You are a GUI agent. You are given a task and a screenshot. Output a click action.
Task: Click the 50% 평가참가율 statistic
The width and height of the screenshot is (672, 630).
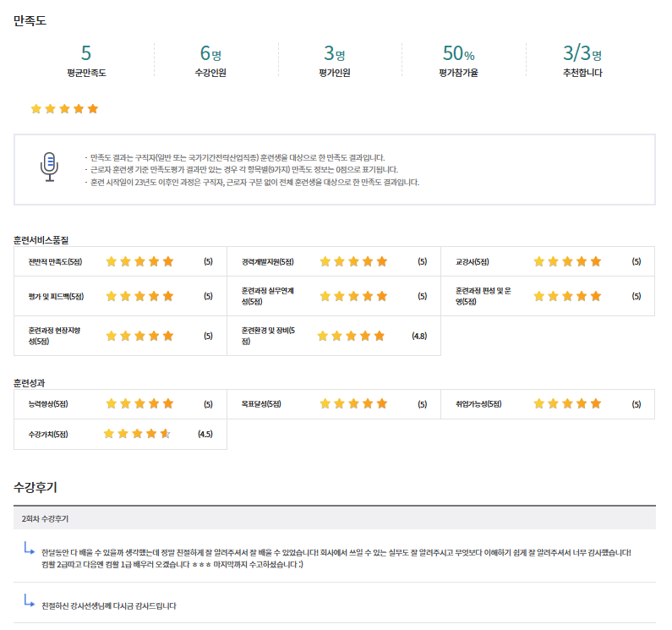click(459, 61)
